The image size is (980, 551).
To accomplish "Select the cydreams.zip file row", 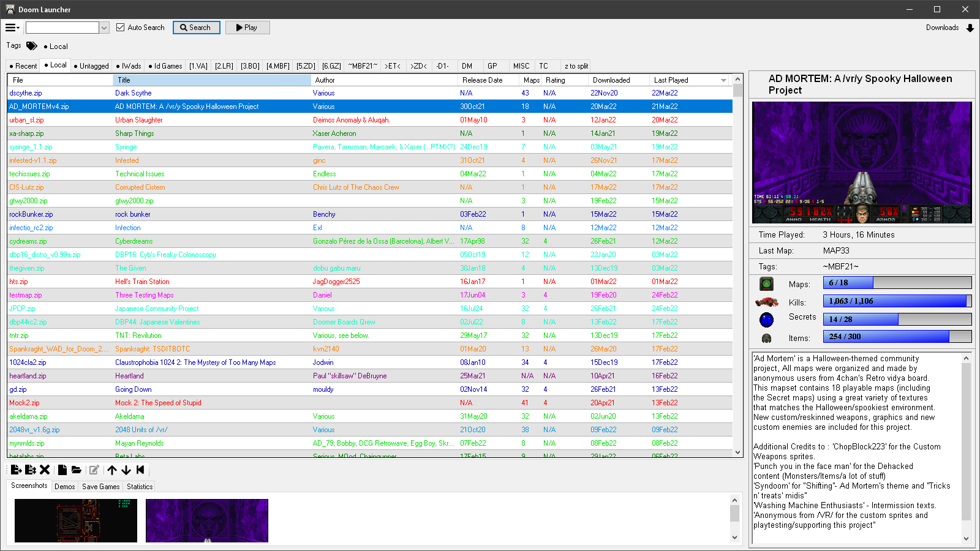I will coord(370,241).
